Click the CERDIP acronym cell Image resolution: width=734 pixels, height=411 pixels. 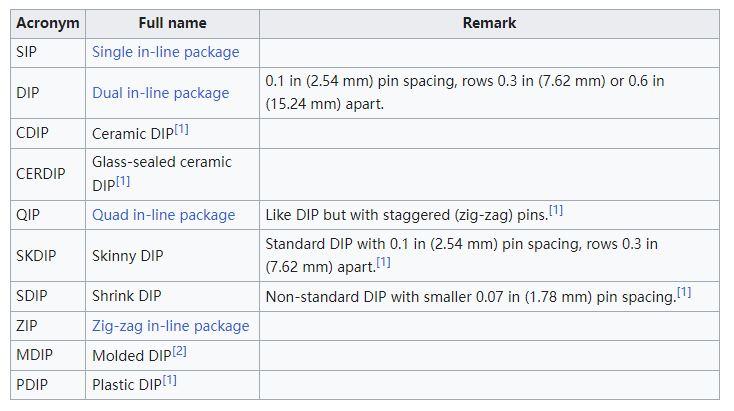click(41, 174)
